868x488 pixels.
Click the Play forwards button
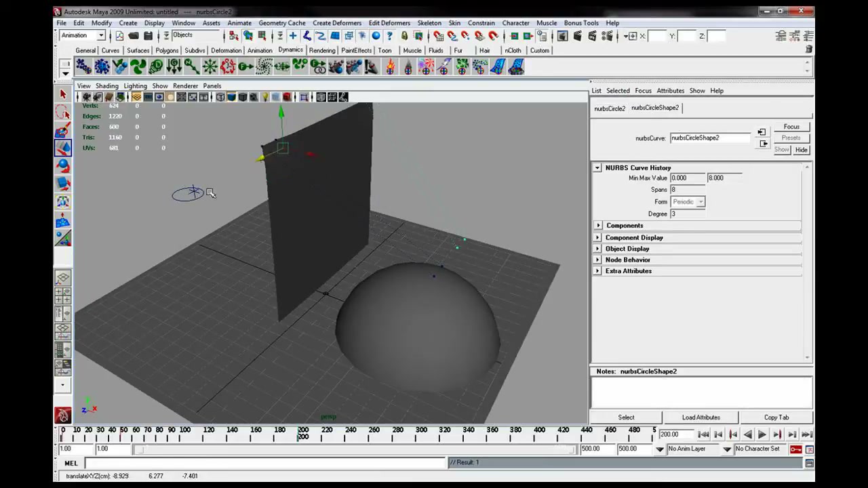[762, 434]
